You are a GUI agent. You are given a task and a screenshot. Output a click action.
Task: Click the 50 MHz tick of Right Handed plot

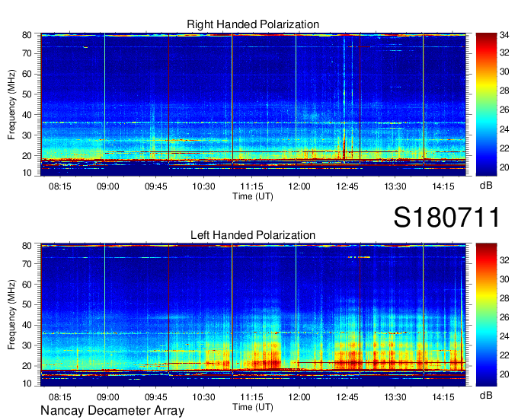coord(27,94)
